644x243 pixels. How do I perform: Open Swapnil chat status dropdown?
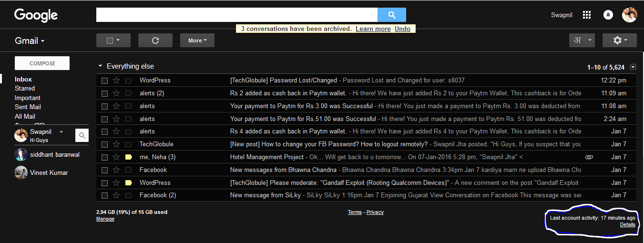(61, 132)
